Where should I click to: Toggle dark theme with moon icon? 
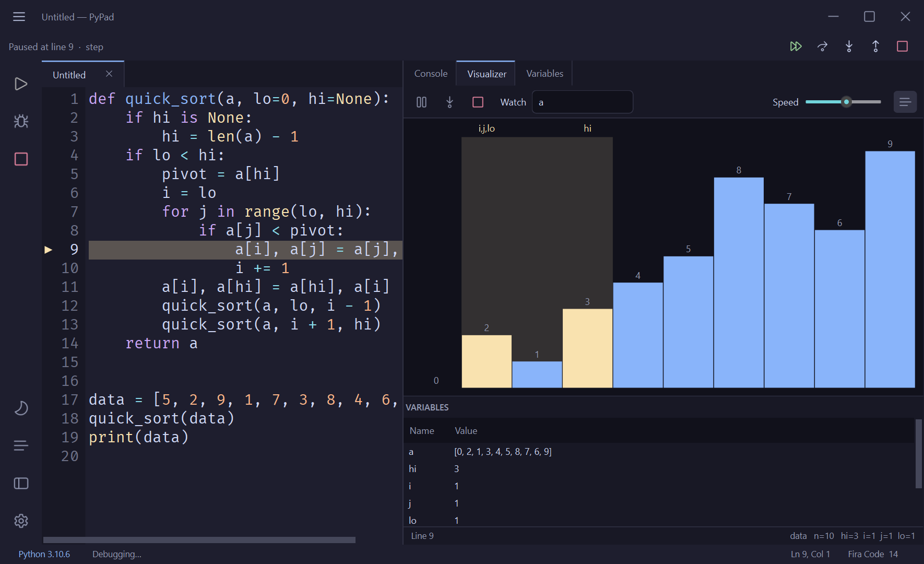click(x=21, y=408)
